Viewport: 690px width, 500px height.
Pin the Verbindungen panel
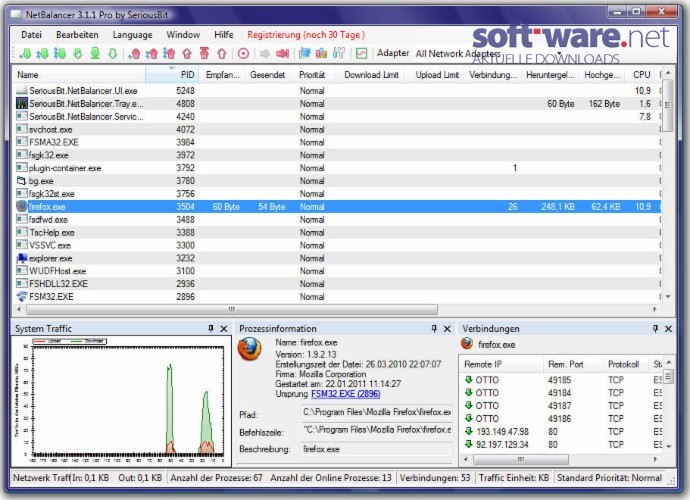[x=655, y=328]
